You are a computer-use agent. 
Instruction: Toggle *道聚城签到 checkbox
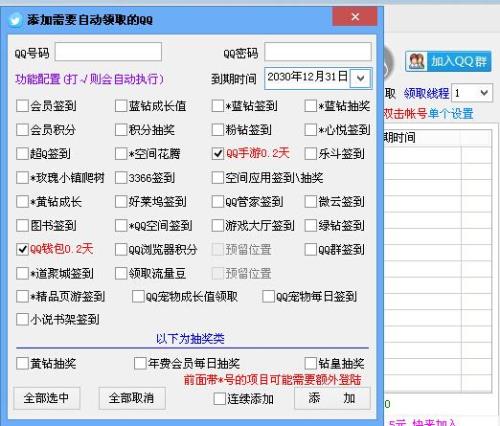click(x=22, y=273)
